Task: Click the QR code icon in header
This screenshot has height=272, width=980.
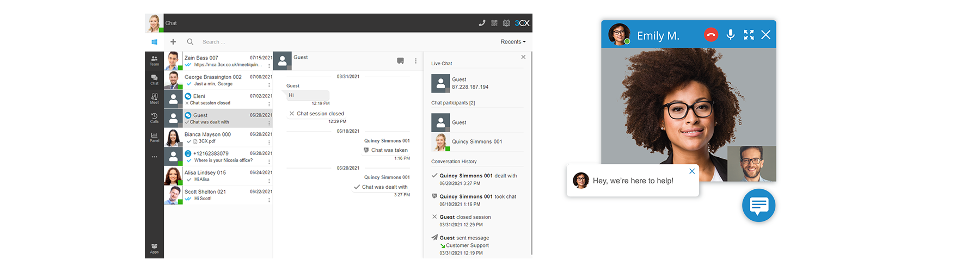Action: (x=494, y=23)
